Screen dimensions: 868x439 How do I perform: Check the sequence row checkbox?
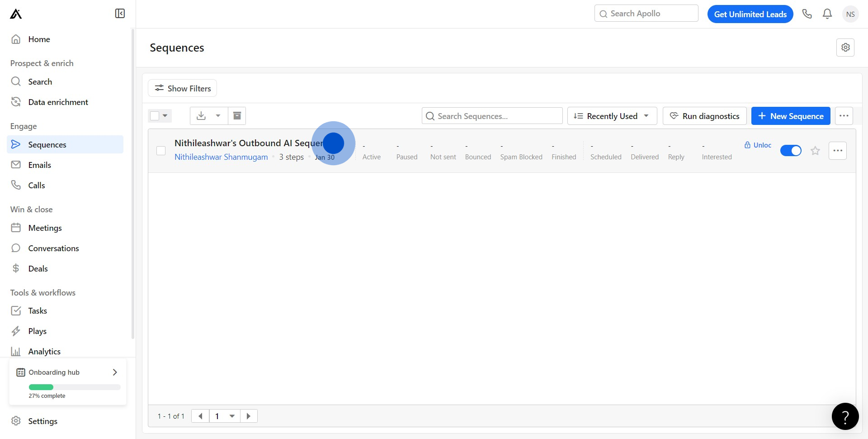point(161,151)
